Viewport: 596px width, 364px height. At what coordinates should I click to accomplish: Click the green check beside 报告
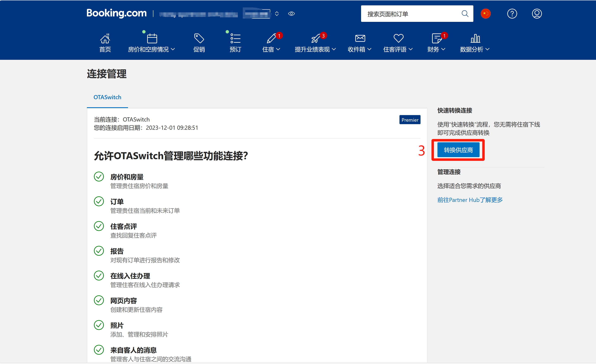tap(99, 251)
